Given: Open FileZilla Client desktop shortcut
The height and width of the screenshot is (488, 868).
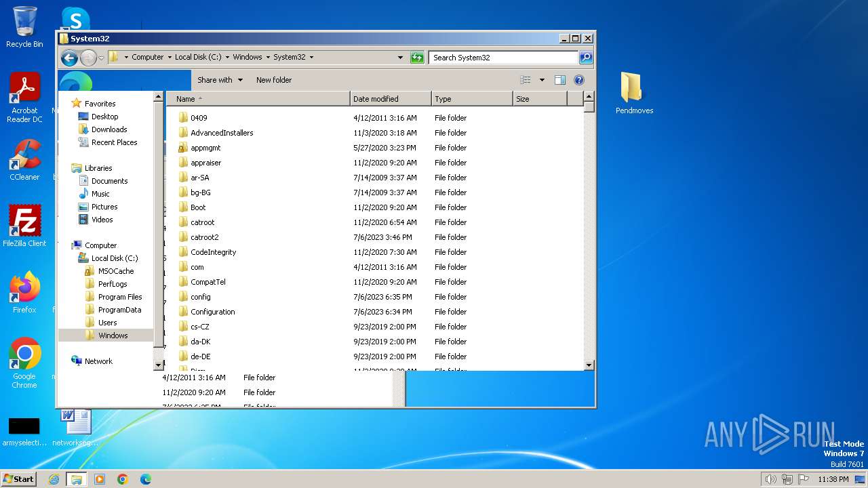Looking at the screenshot, I should tap(24, 226).
